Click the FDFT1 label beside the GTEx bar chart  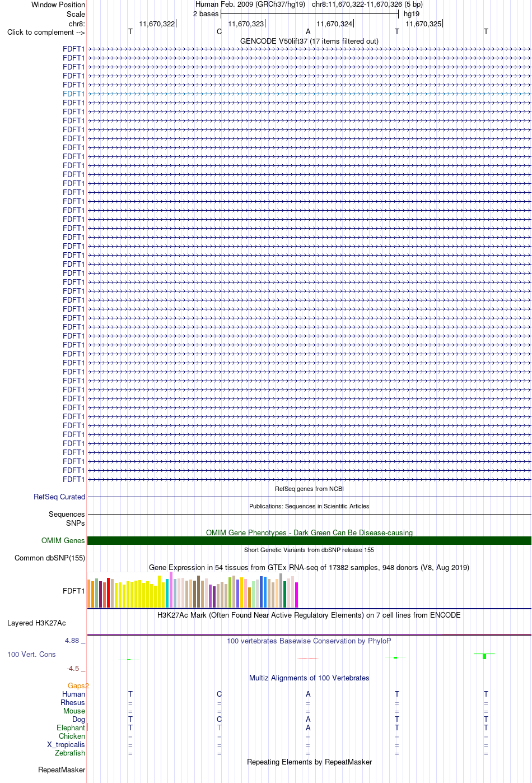[x=74, y=591]
